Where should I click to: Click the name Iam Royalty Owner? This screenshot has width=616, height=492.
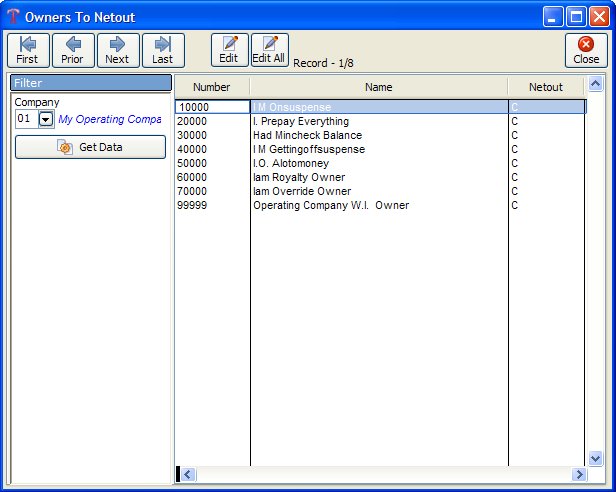click(x=299, y=177)
